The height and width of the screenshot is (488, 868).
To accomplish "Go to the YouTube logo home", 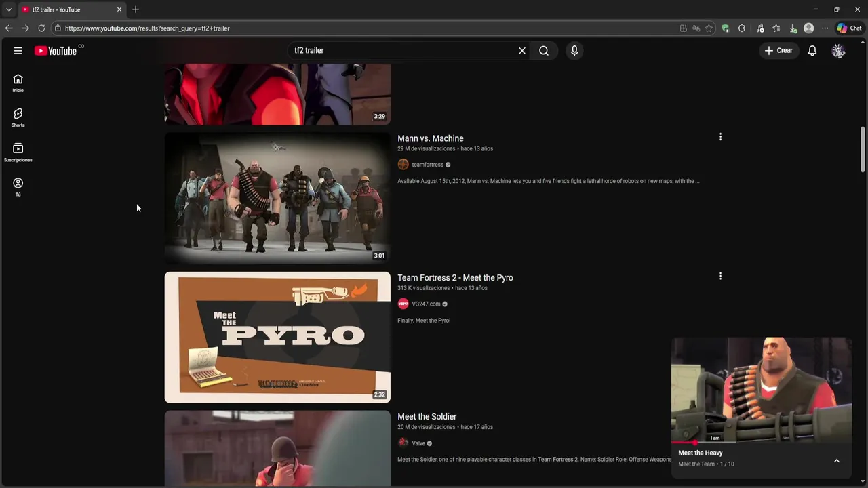I will [x=56, y=51].
